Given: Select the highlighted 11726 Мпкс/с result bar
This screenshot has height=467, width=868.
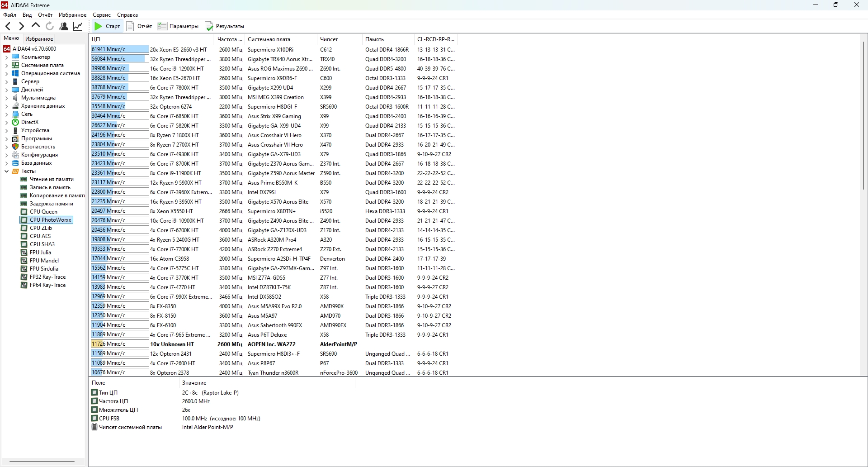Looking at the screenshot, I should point(120,344).
